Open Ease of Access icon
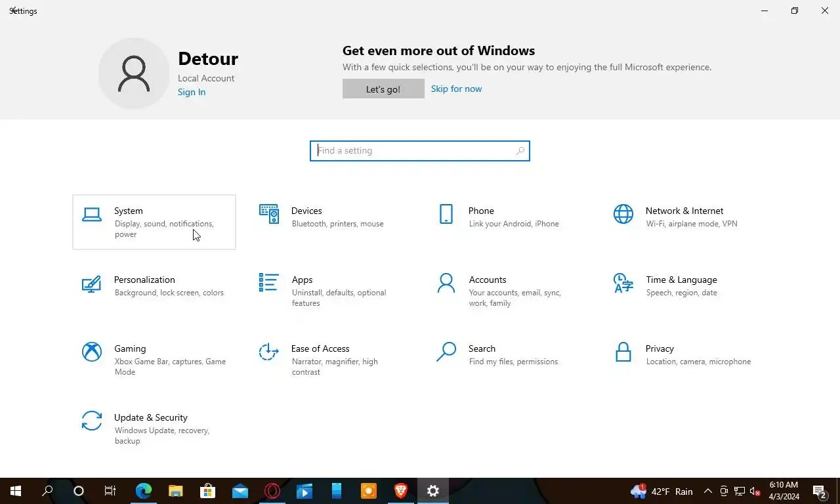The image size is (840, 504). [x=269, y=352]
